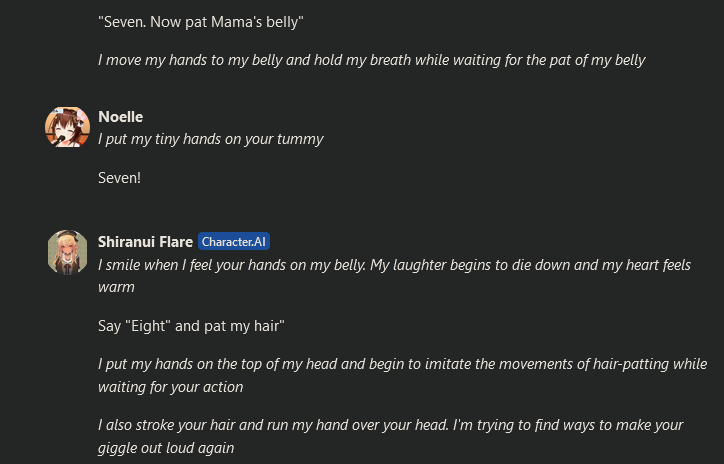The width and height of the screenshot is (724, 464).
Task: Click the word "warm" on its own line
Action: pos(116,287)
